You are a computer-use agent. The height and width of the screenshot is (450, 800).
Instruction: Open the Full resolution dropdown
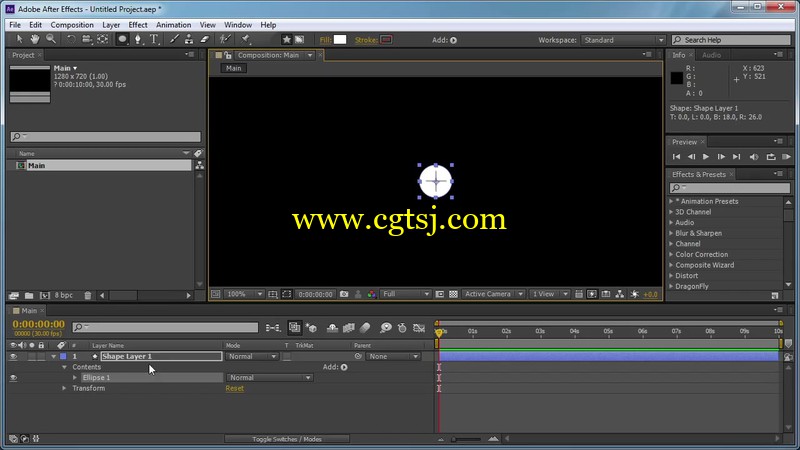point(406,294)
